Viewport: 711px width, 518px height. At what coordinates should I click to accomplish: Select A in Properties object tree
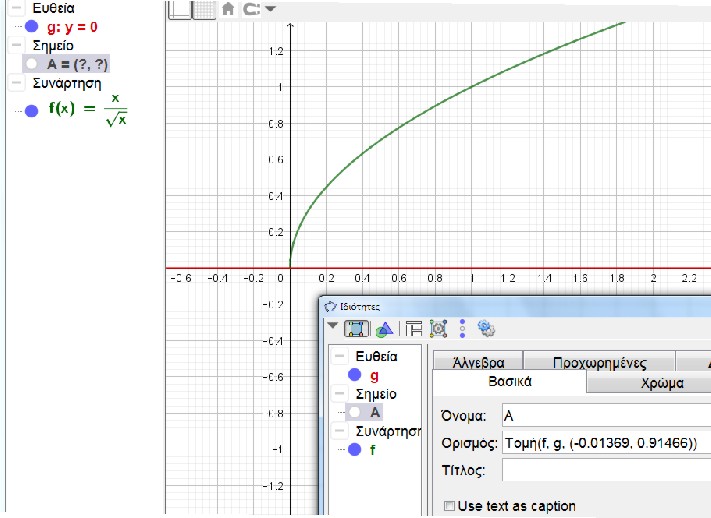pos(375,412)
